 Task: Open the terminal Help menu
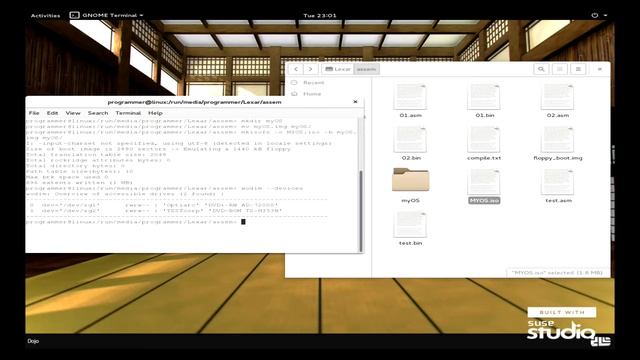click(x=155, y=113)
